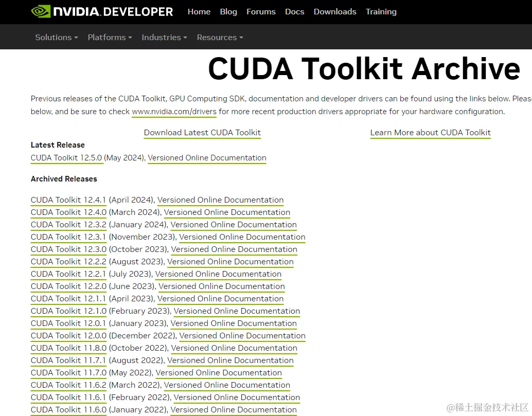Expand the Platforms dropdown

110,38
